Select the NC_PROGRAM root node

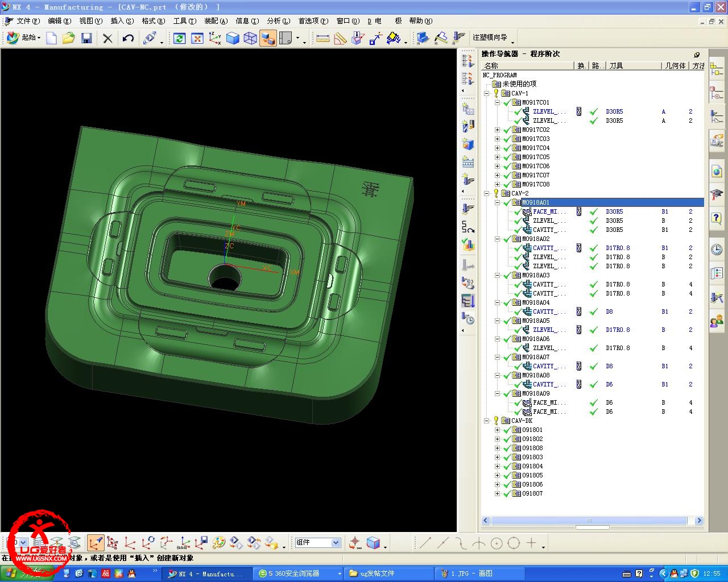(499, 75)
